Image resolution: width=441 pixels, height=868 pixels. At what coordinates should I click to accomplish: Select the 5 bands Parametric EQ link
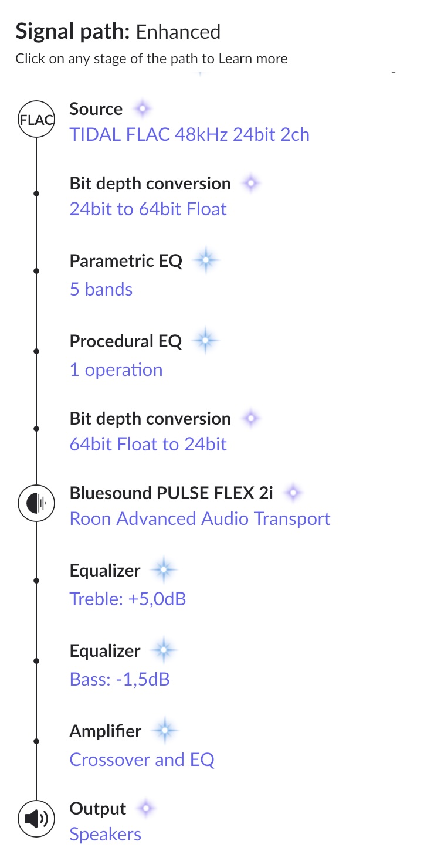coord(101,289)
